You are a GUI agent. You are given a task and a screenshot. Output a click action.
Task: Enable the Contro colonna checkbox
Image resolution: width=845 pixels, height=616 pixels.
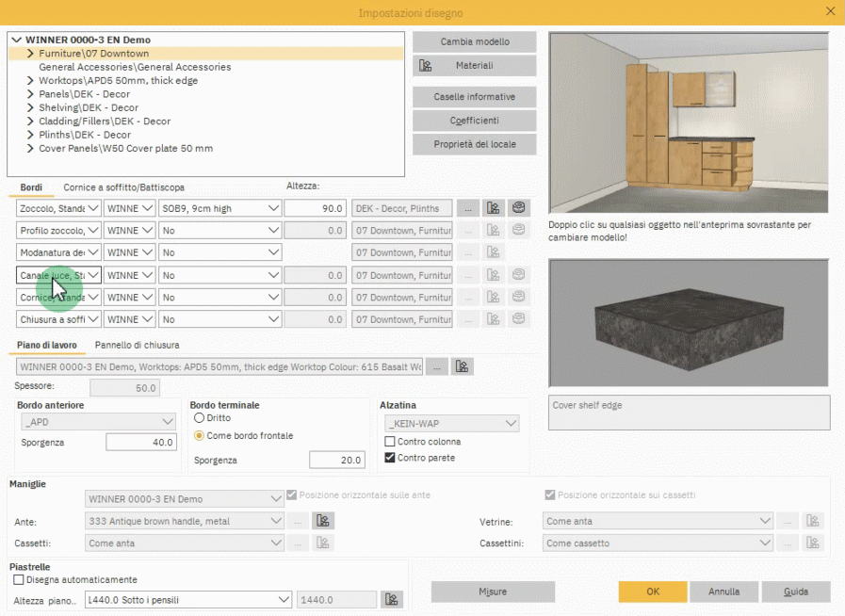pyautogui.click(x=390, y=442)
